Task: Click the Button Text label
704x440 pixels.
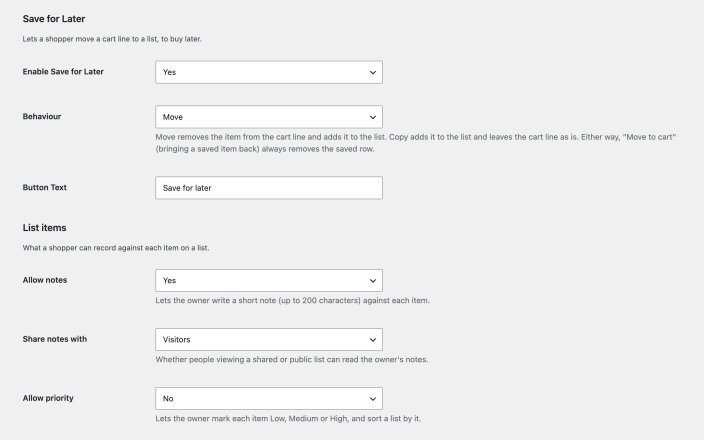Action: [x=44, y=187]
